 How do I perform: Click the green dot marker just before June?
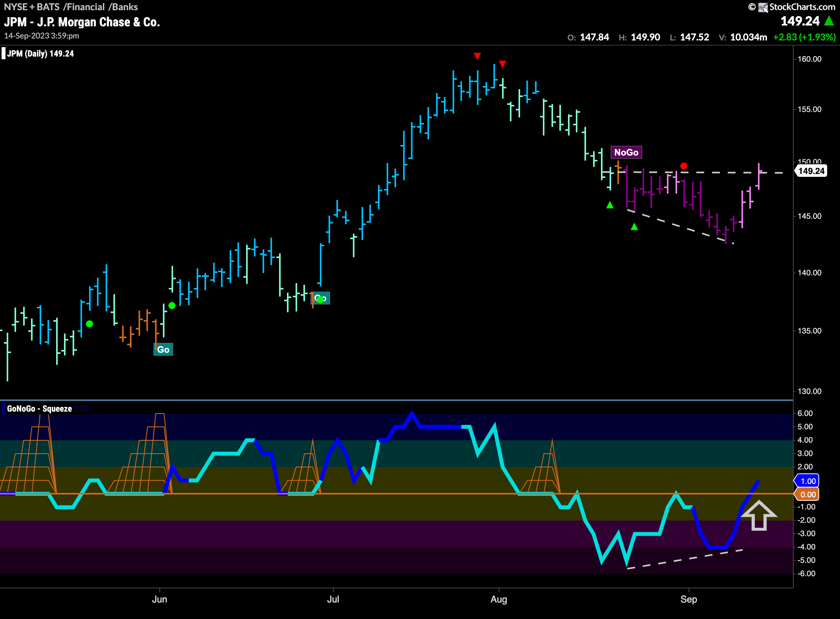(x=172, y=306)
